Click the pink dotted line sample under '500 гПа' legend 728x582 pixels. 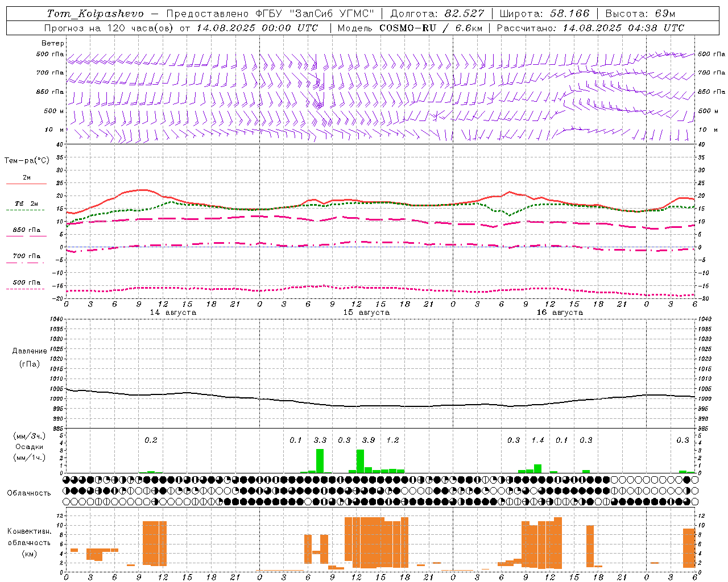[26, 289]
